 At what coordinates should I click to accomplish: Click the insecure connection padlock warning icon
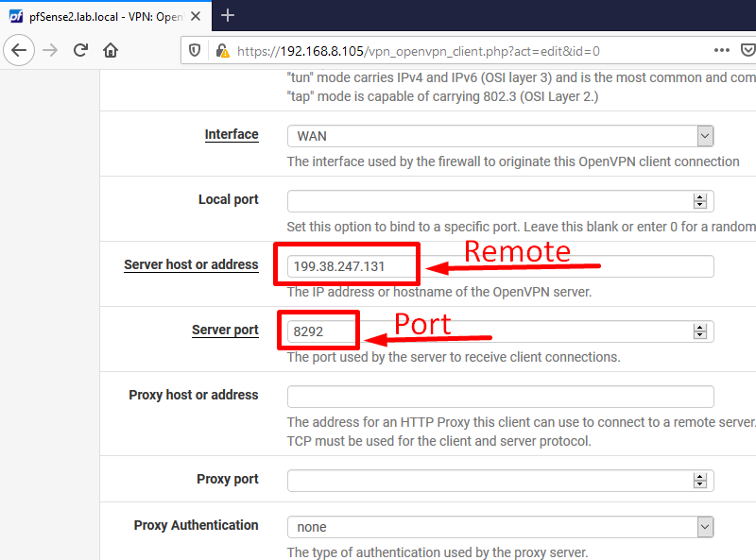[x=222, y=51]
